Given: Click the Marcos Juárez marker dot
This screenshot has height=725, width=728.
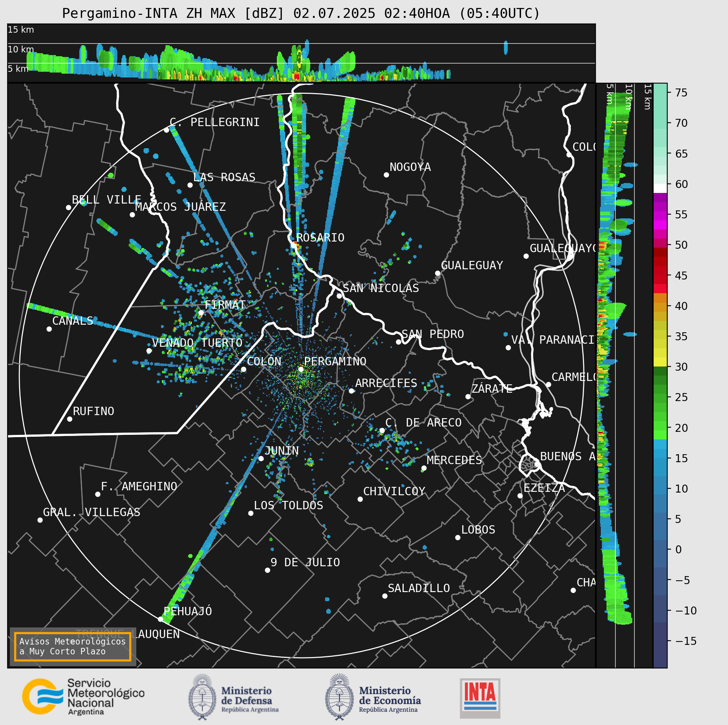Looking at the screenshot, I should [132, 215].
